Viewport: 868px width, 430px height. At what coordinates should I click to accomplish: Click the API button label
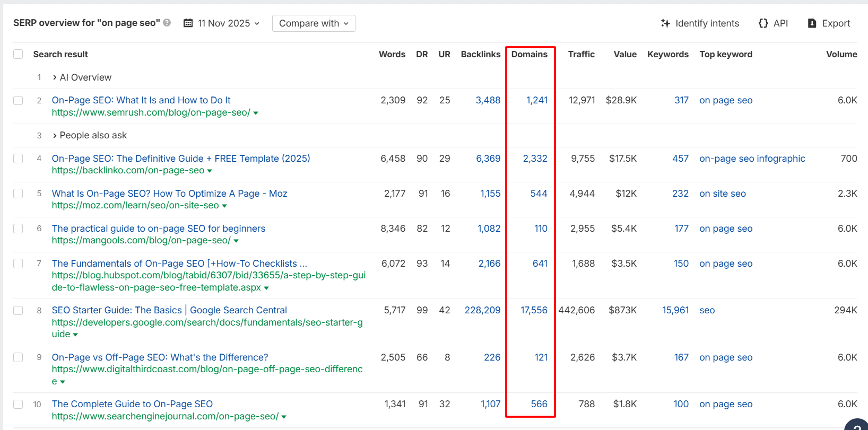tap(780, 23)
